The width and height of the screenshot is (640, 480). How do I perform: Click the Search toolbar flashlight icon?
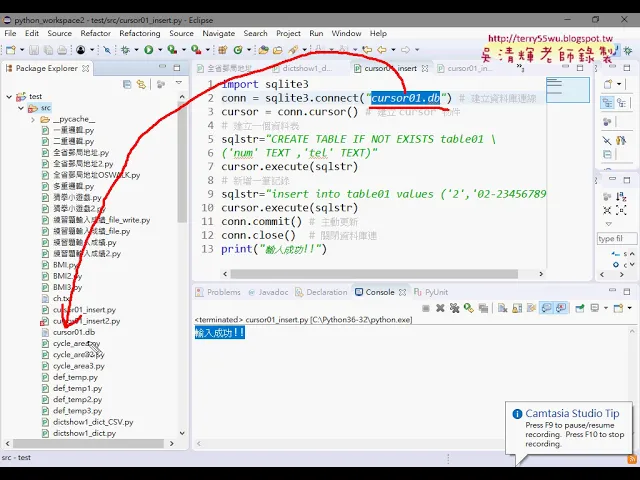pos(292,50)
